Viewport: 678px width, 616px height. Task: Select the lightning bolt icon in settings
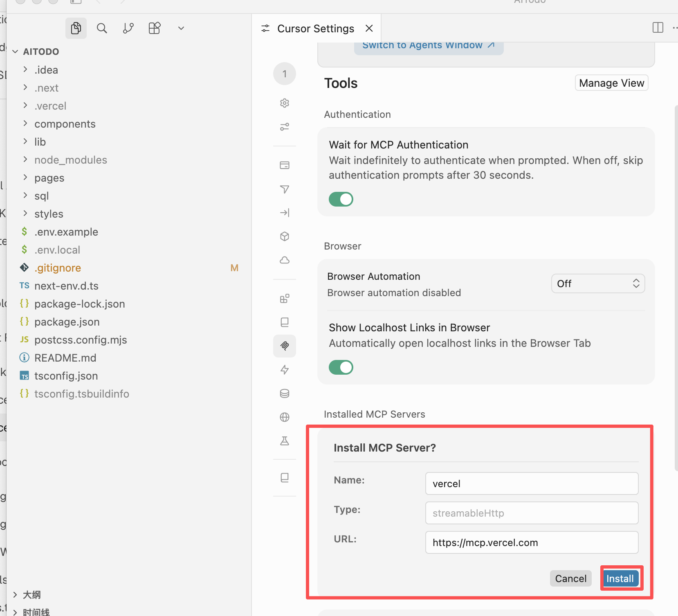285,370
